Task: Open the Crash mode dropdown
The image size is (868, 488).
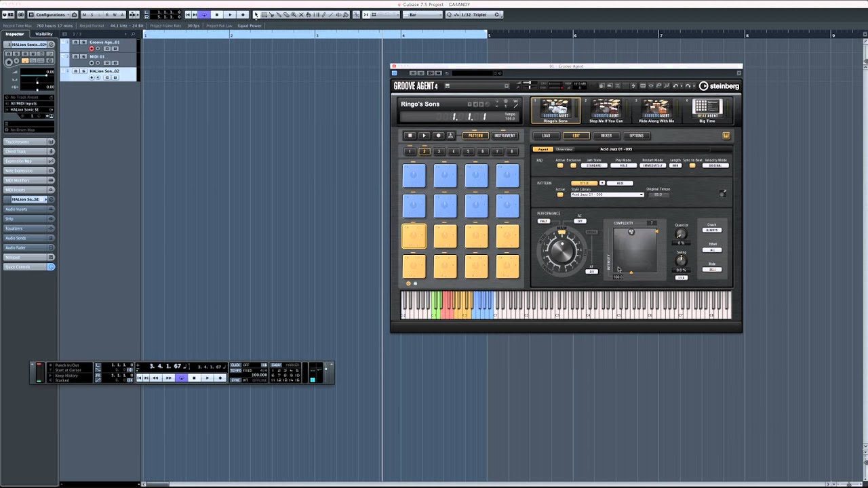Action: (712, 230)
